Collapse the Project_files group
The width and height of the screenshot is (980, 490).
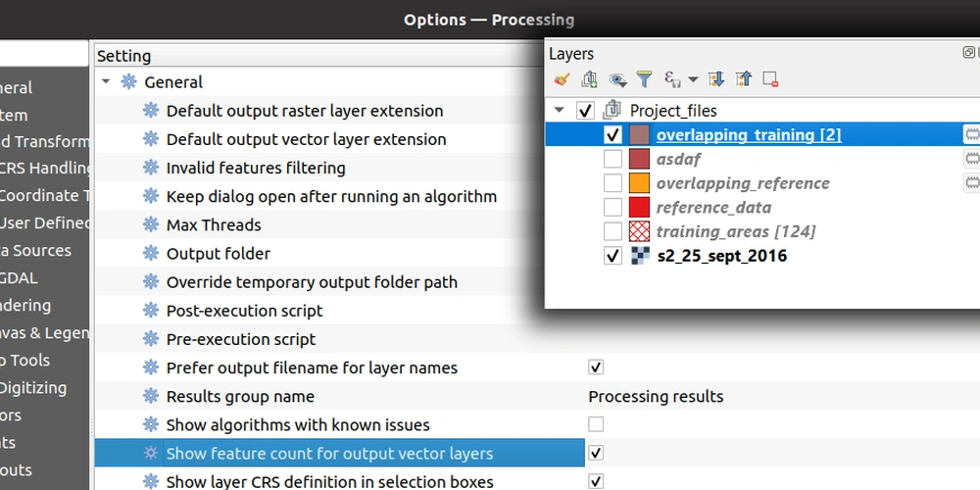(x=560, y=111)
